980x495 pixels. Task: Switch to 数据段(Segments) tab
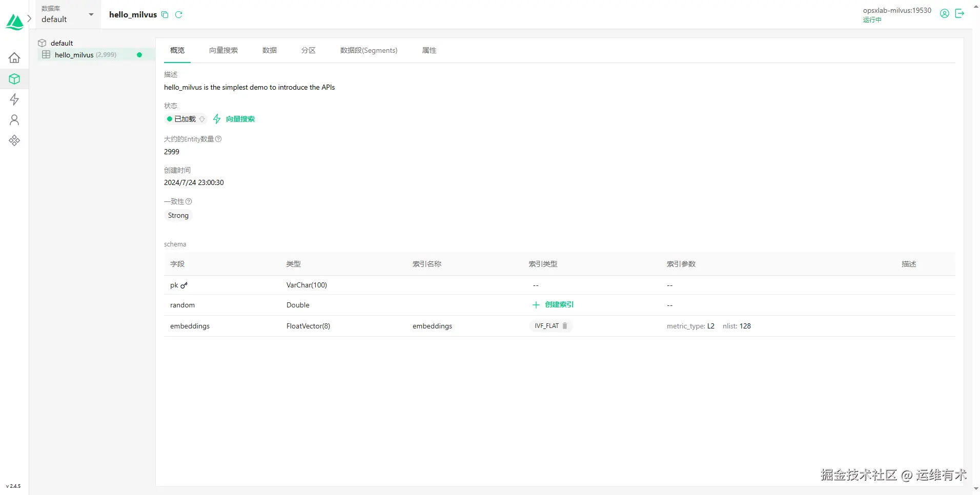(369, 50)
